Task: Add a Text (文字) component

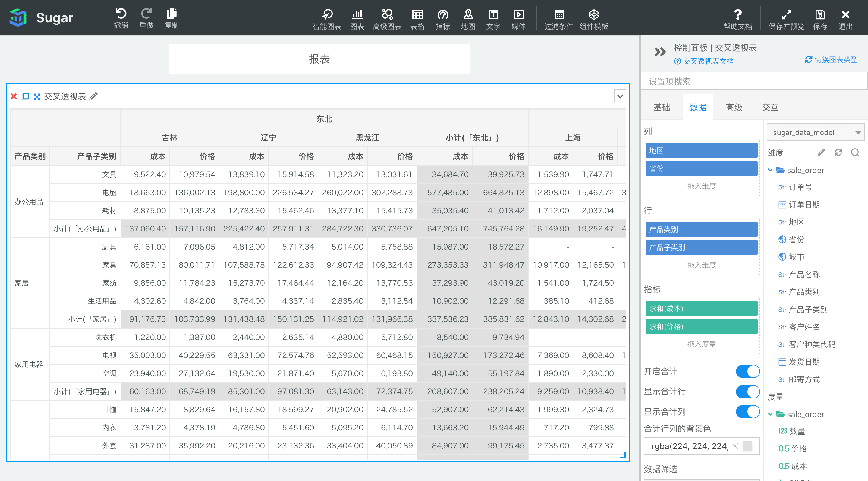Action: point(493,19)
